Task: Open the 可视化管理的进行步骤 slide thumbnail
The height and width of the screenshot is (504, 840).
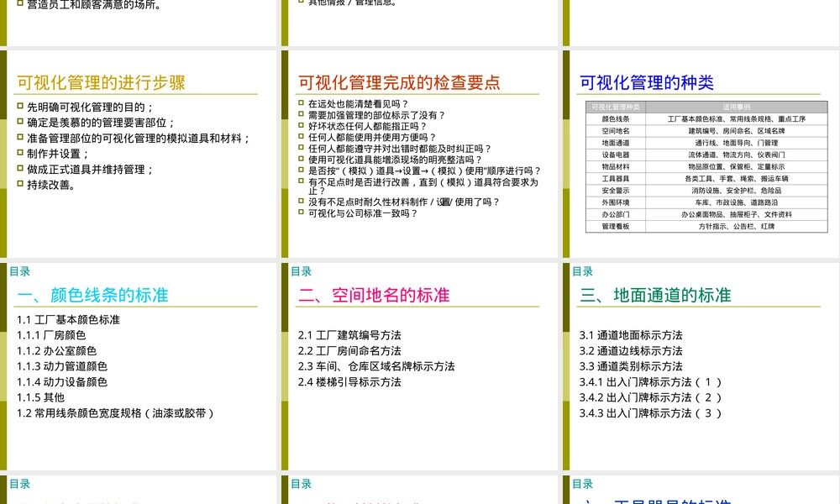Action: click(139, 155)
